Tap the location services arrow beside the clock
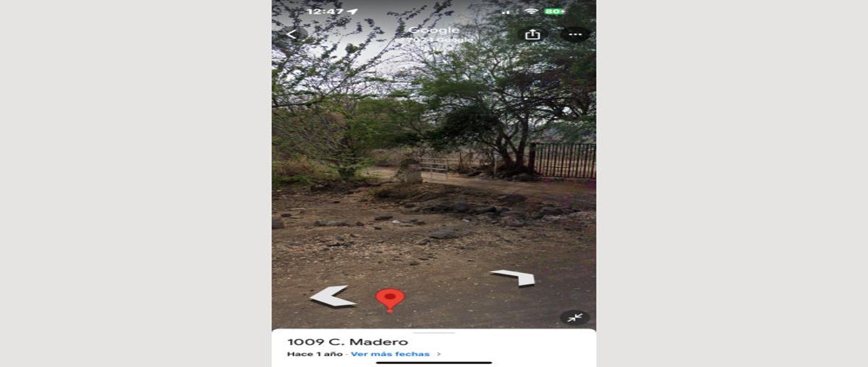 pos(353,12)
